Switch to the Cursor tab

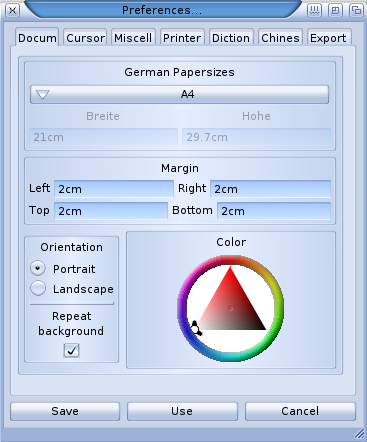coord(85,38)
